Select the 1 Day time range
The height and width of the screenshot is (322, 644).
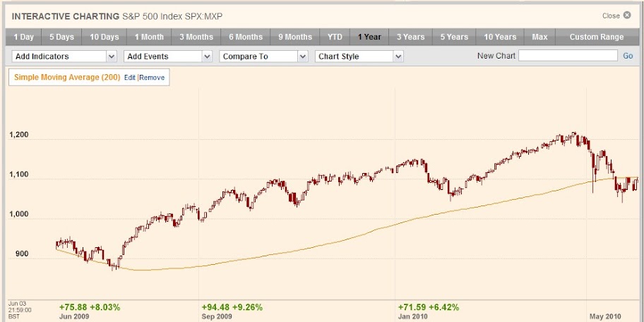tap(23, 37)
